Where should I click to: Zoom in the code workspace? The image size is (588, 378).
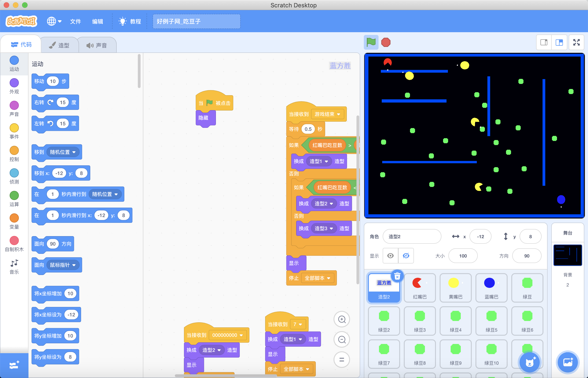342,319
